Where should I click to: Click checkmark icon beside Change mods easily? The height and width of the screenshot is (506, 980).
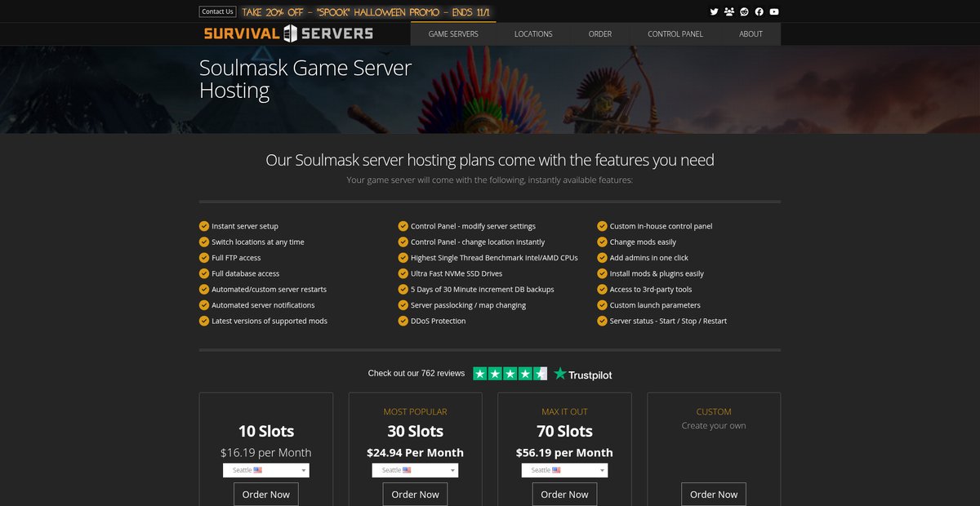click(603, 242)
